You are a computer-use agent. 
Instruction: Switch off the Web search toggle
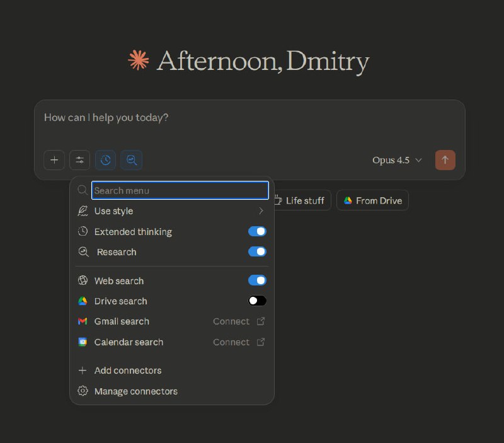257,280
